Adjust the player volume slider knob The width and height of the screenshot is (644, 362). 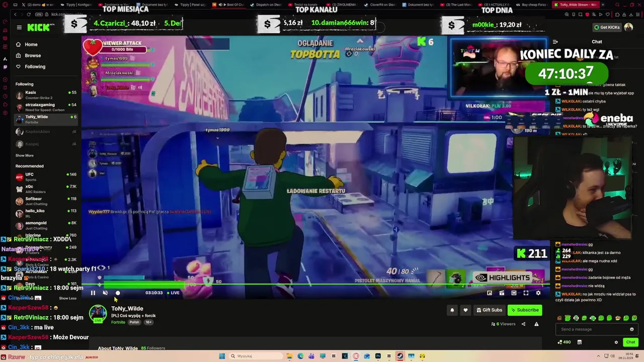(x=118, y=293)
